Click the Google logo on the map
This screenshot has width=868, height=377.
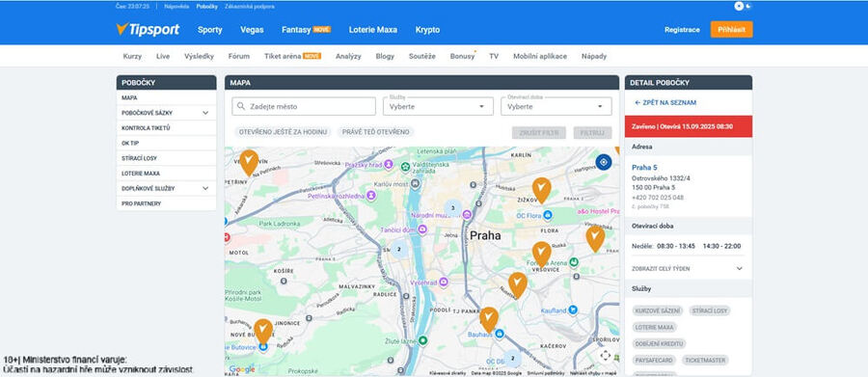point(242,369)
